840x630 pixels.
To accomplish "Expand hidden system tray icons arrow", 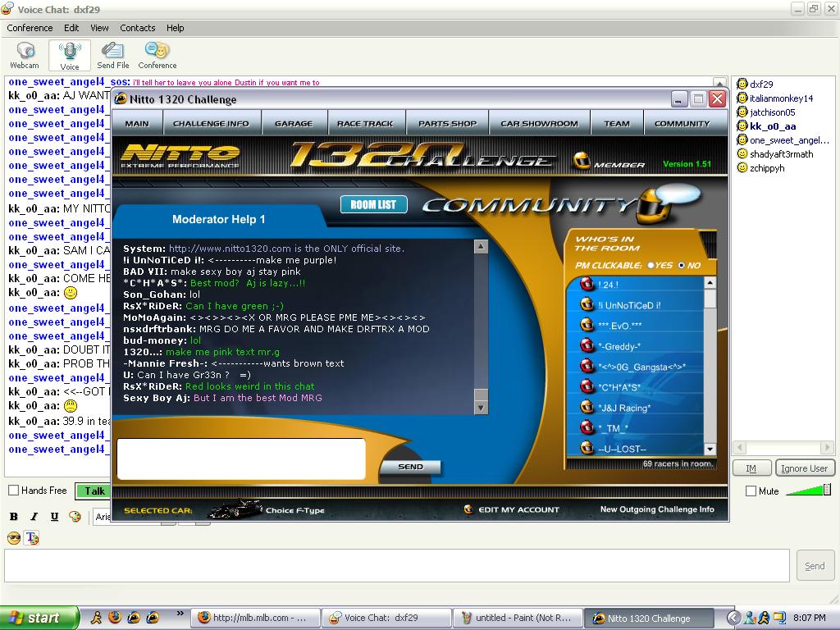I will click(x=733, y=618).
